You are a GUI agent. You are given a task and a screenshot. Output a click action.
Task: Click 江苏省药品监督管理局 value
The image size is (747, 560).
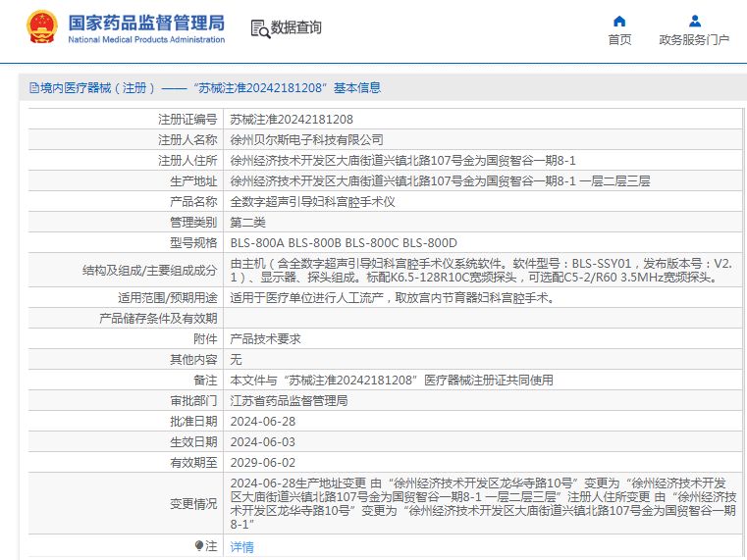(x=289, y=401)
